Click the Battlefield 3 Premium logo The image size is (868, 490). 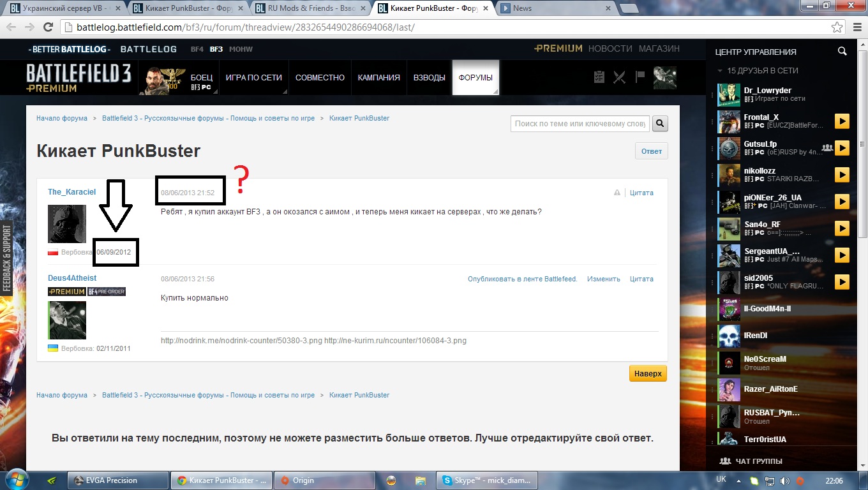[x=79, y=78]
